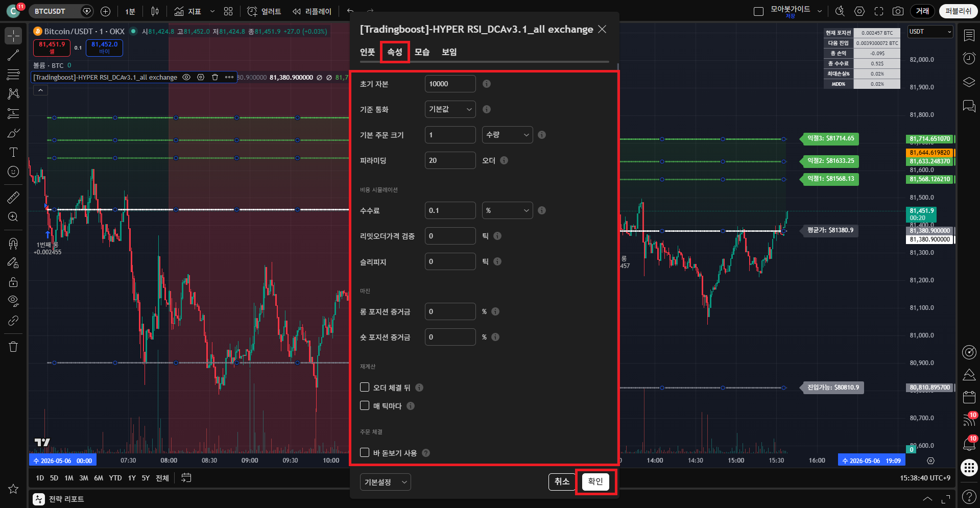Open the watchlist panel icon
This screenshot has width=980, height=508.
[969, 35]
